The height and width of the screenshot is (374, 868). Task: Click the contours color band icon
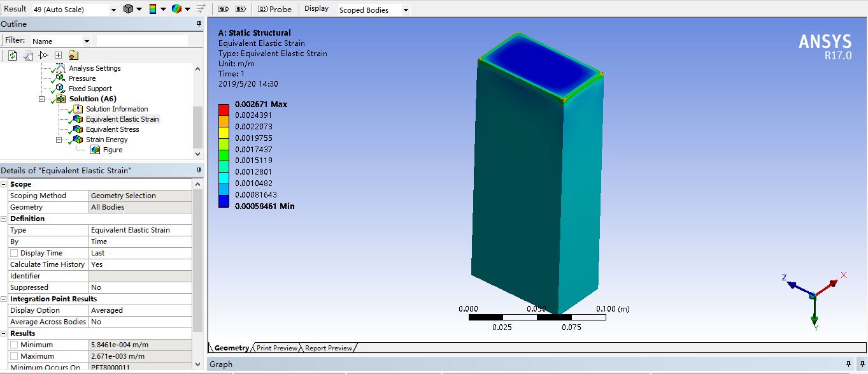[153, 9]
